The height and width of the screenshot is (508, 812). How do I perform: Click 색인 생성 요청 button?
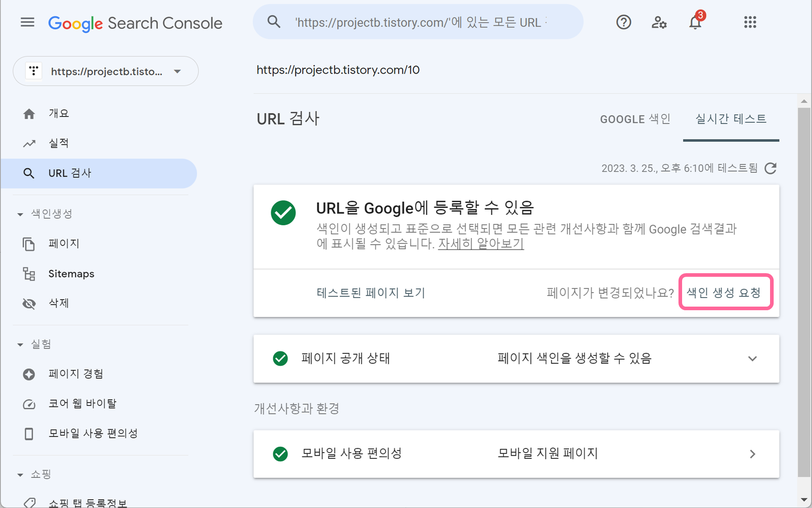(x=724, y=293)
